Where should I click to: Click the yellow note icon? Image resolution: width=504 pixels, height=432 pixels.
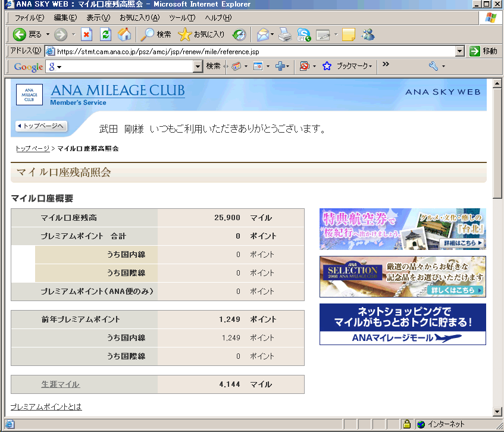[x=349, y=35]
